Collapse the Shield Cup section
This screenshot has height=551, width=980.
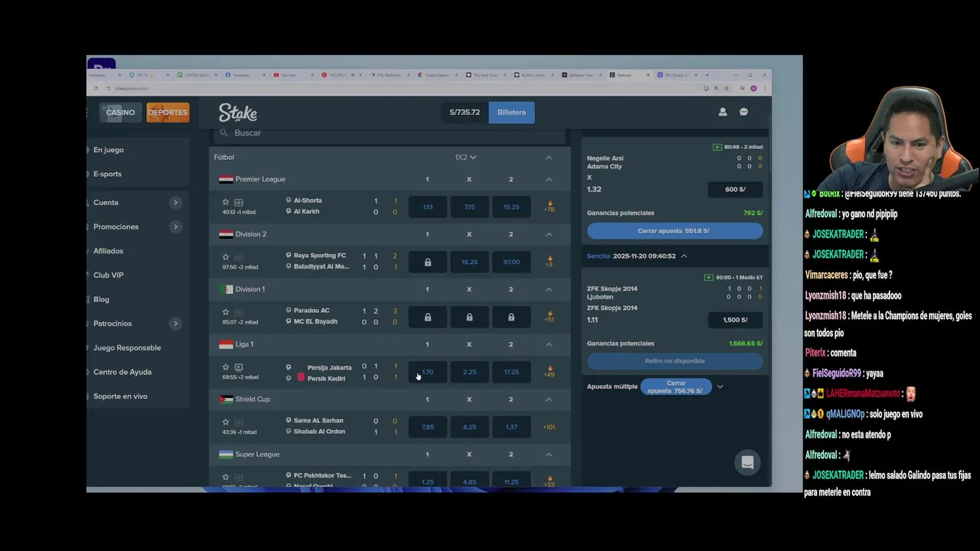pyautogui.click(x=549, y=399)
